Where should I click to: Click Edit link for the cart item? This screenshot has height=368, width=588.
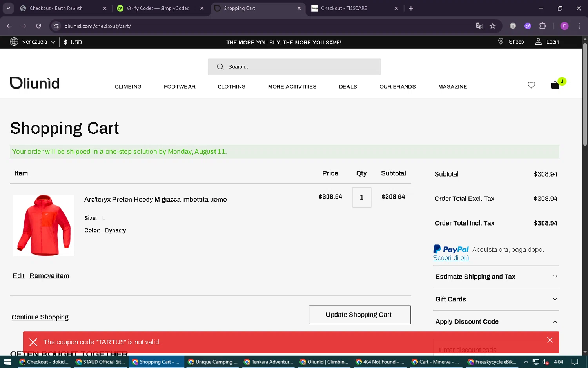pyautogui.click(x=18, y=276)
